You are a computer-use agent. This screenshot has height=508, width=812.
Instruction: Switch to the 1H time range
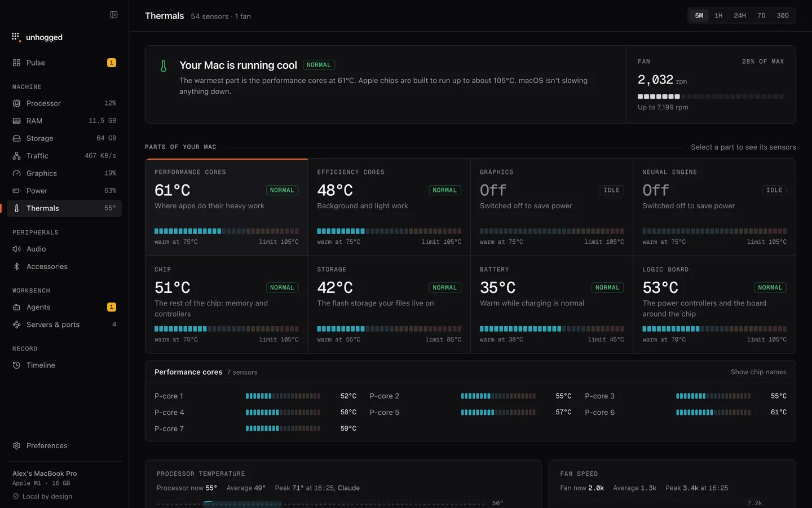click(x=718, y=16)
